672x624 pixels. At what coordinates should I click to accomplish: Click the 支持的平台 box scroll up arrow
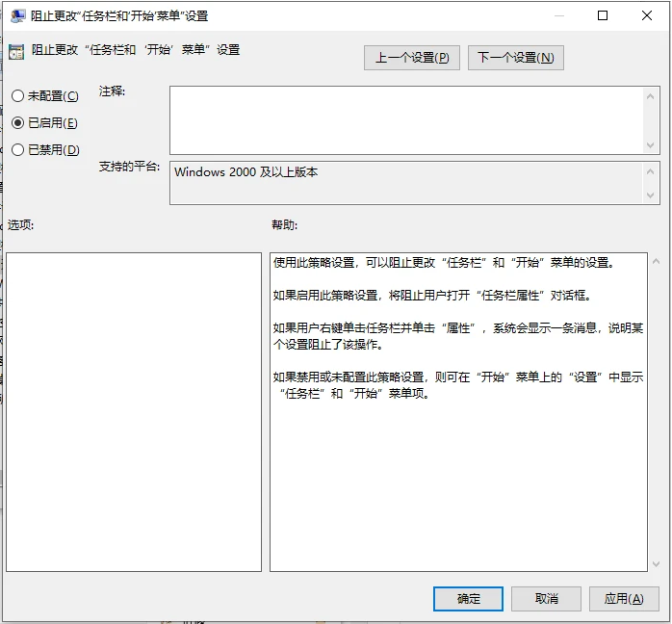point(652,170)
